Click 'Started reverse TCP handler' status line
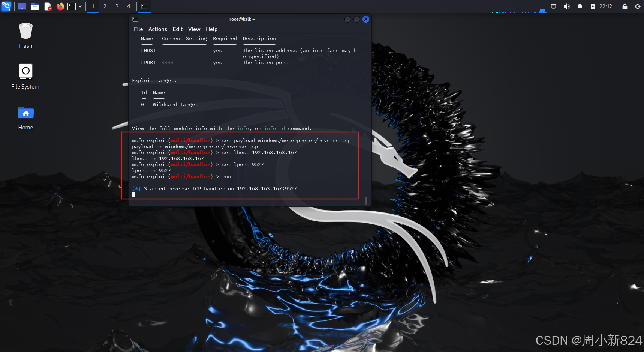Image resolution: width=644 pixels, height=352 pixels. click(214, 189)
